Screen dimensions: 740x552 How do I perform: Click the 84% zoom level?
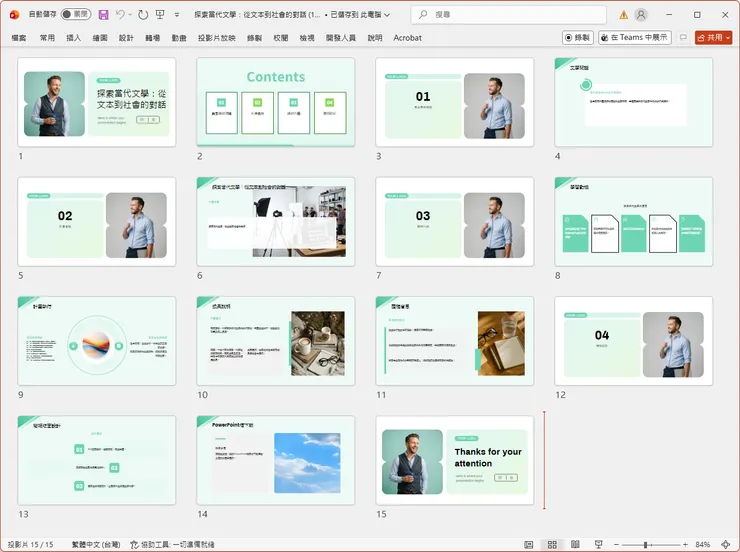click(703, 544)
